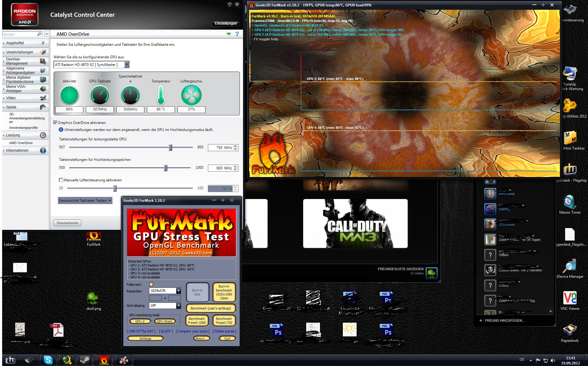This screenshot has height=366, width=588.
Task: Click the Compare your score link
Action: (x=193, y=331)
